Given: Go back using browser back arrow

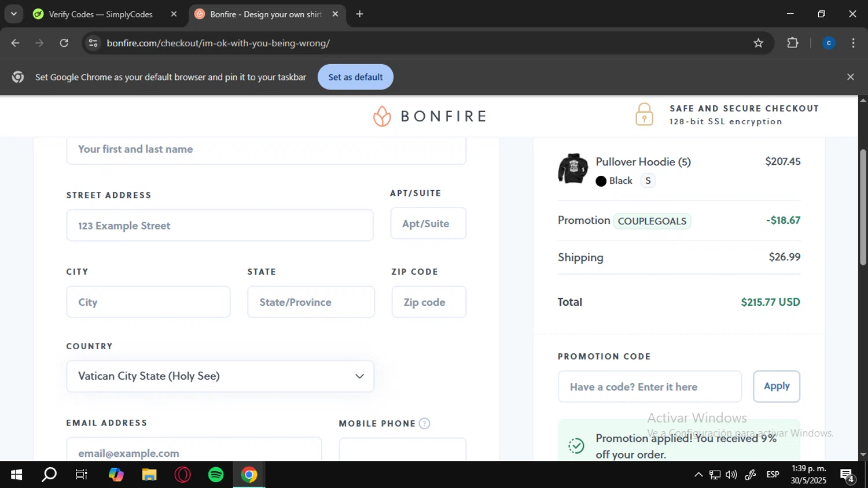Looking at the screenshot, I should 16,43.
